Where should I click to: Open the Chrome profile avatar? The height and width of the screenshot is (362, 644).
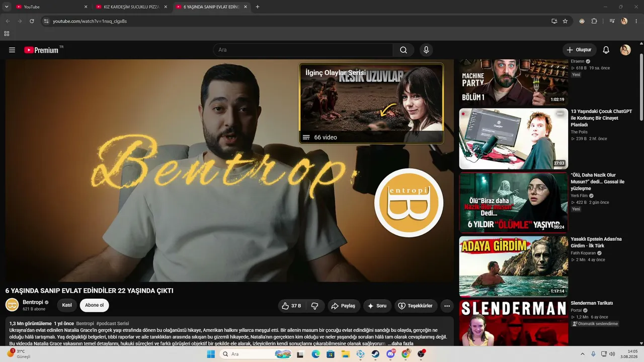(x=624, y=21)
